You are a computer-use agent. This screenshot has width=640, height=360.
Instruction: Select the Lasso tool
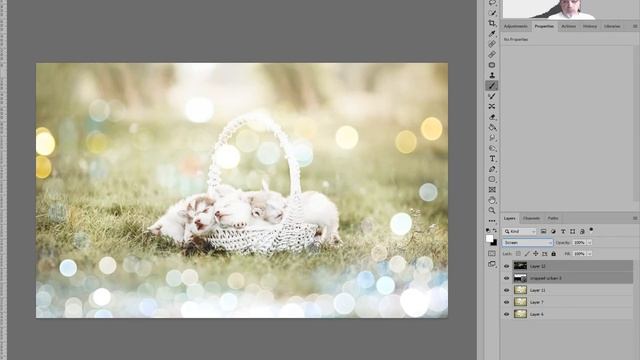(x=492, y=2)
